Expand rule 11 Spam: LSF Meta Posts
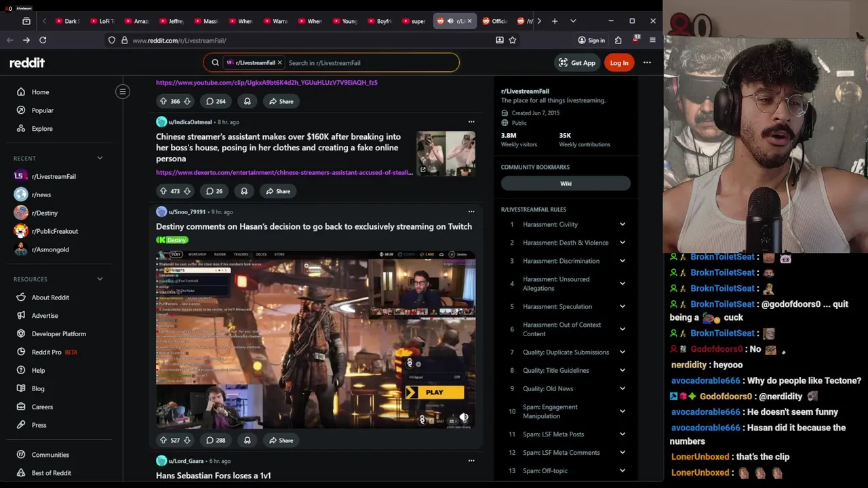 pos(622,434)
